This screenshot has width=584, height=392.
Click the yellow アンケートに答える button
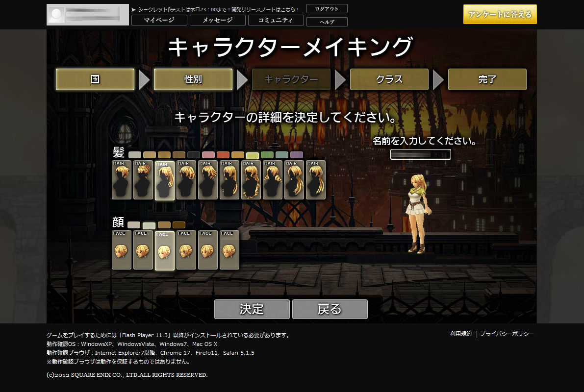500,14
